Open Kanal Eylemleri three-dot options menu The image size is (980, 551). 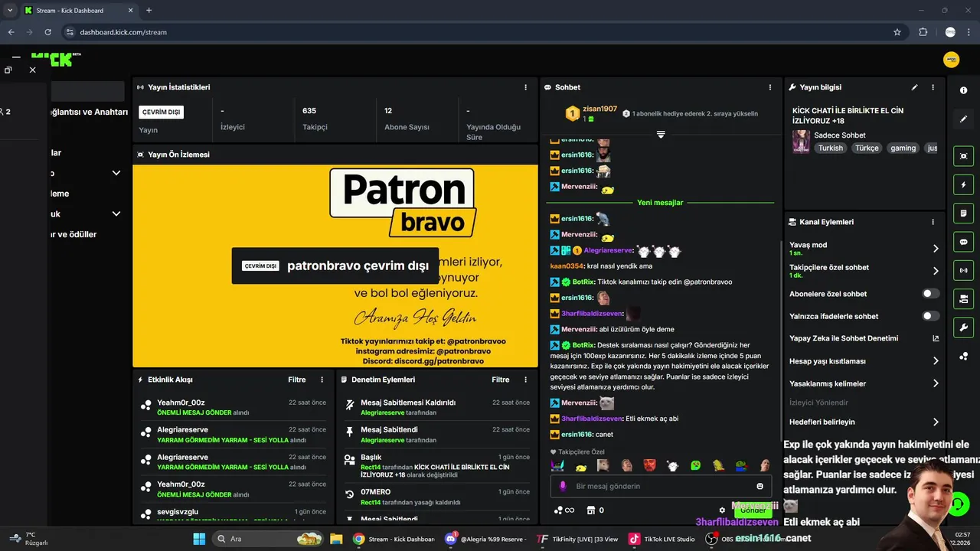click(x=933, y=222)
